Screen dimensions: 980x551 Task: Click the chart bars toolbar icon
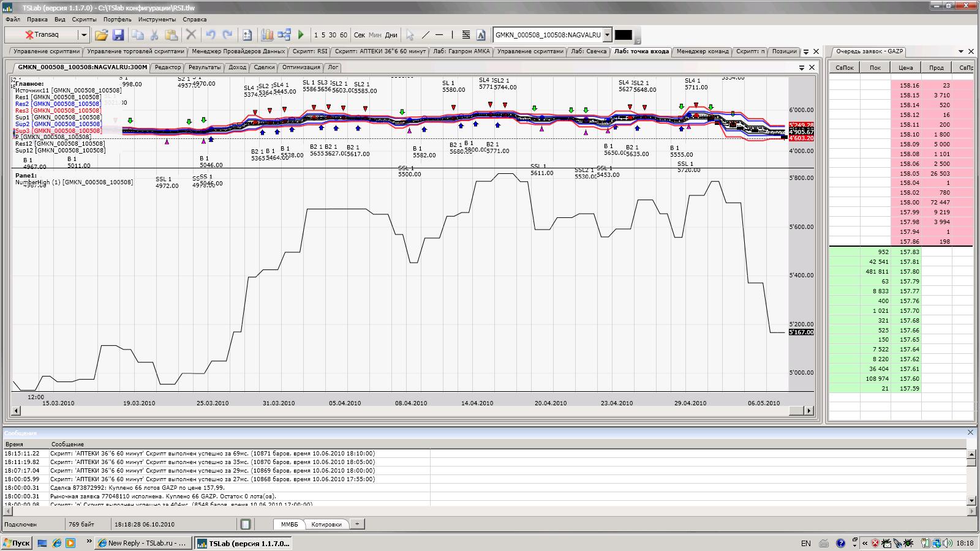click(x=267, y=35)
